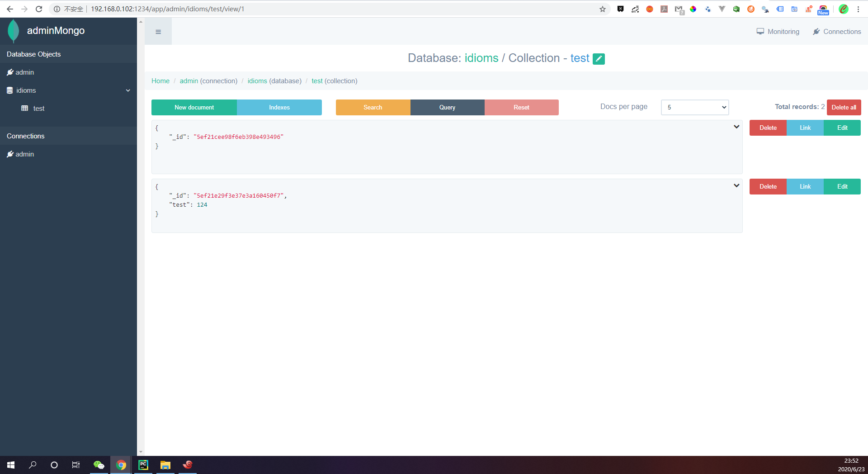Link document with test 124
Viewport: 868px width, 474px height.
(805, 187)
